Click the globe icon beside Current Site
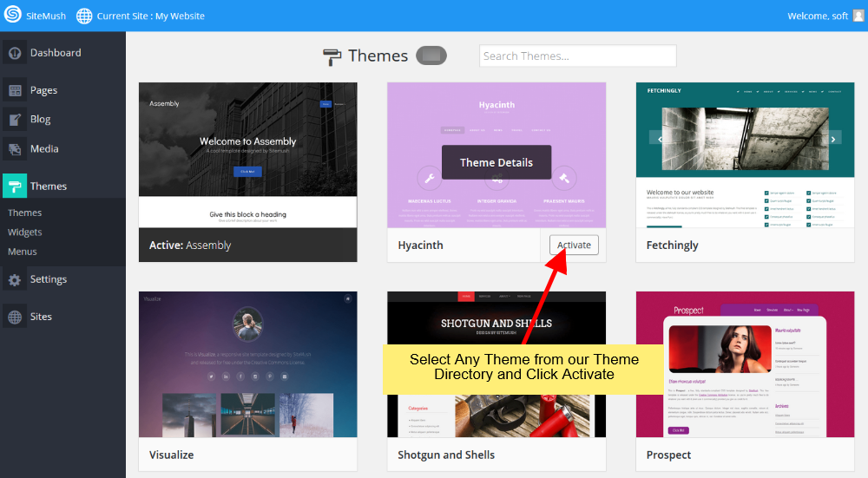Screen dimensions: 868x478 pos(84,16)
